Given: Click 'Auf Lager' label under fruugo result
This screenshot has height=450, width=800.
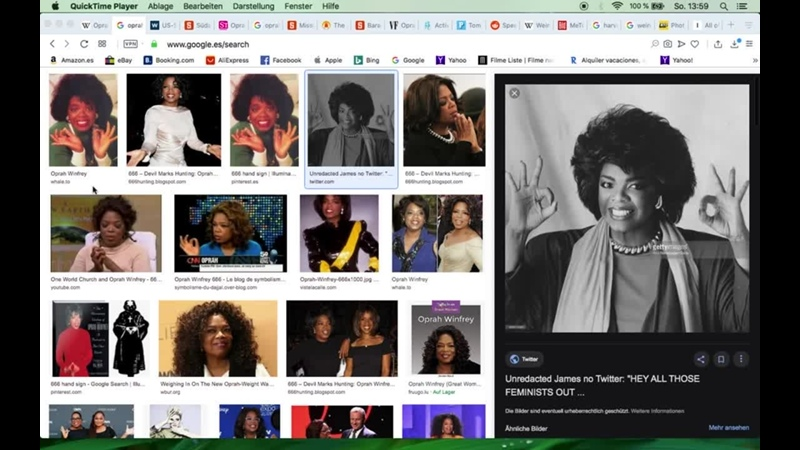Looking at the screenshot, I should point(444,392).
